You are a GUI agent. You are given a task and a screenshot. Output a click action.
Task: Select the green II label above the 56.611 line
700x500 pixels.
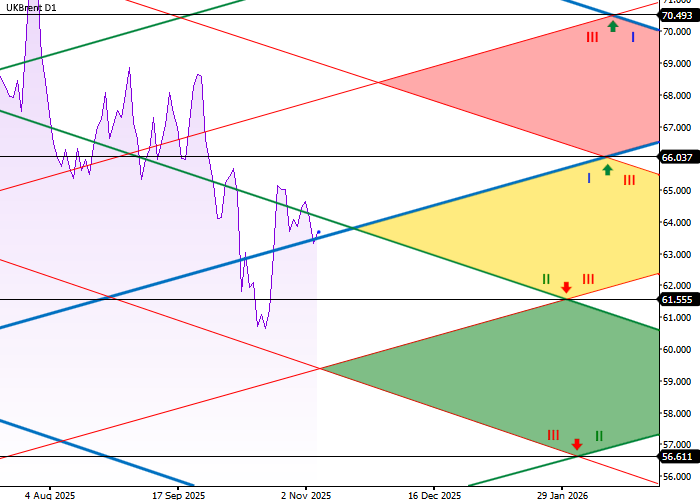(x=599, y=436)
